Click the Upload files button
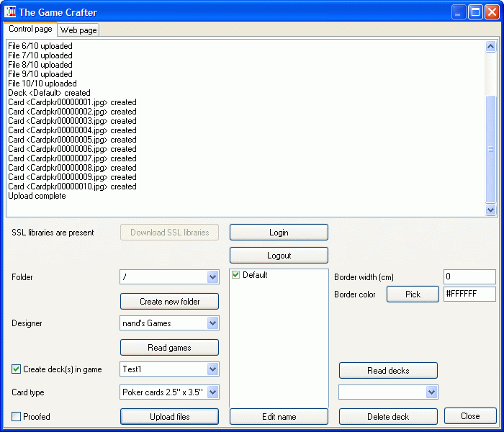 coord(169,417)
